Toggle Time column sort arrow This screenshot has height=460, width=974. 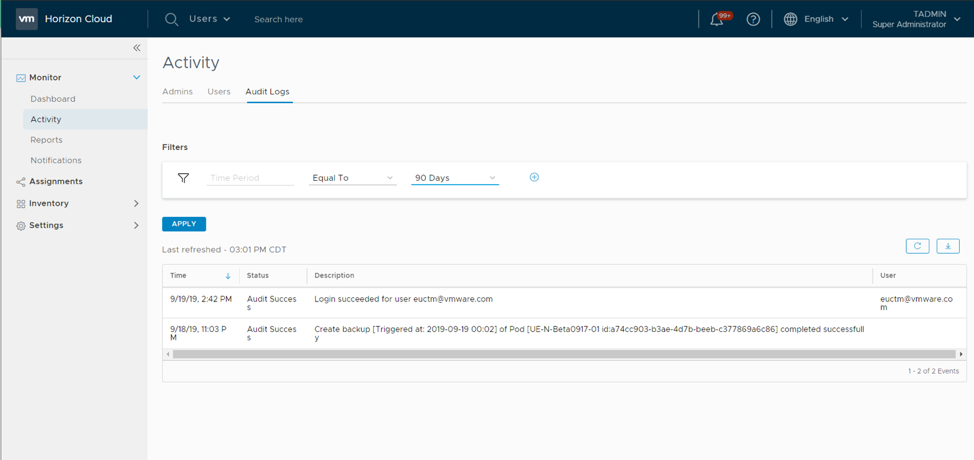(228, 276)
